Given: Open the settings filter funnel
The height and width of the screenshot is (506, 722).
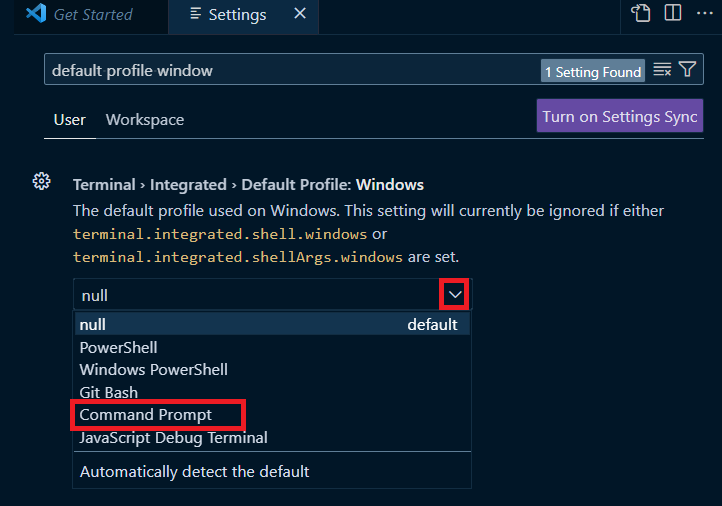Looking at the screenshot, I should [x=687, y=70].
